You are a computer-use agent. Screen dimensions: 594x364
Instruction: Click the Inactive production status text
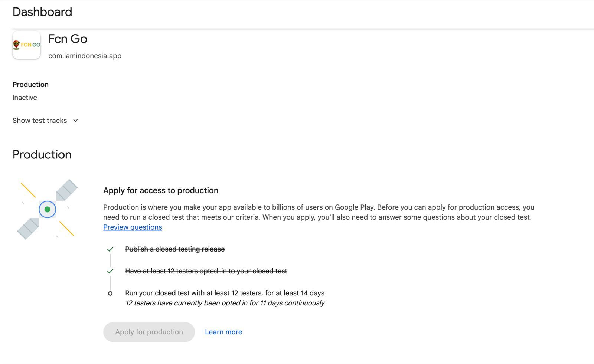tap(25, 98)
